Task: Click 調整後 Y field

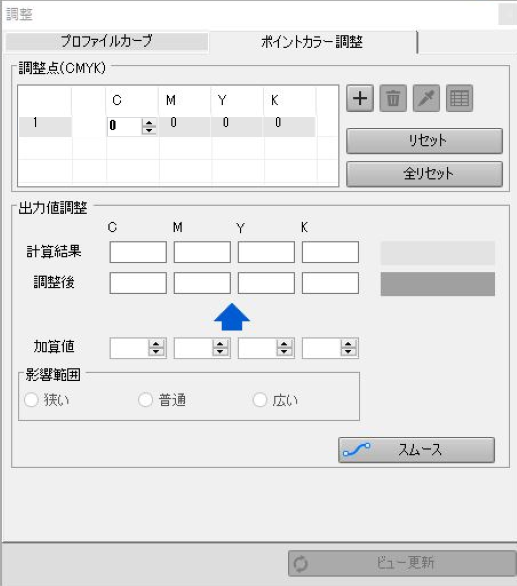Action: pos(266,283)
